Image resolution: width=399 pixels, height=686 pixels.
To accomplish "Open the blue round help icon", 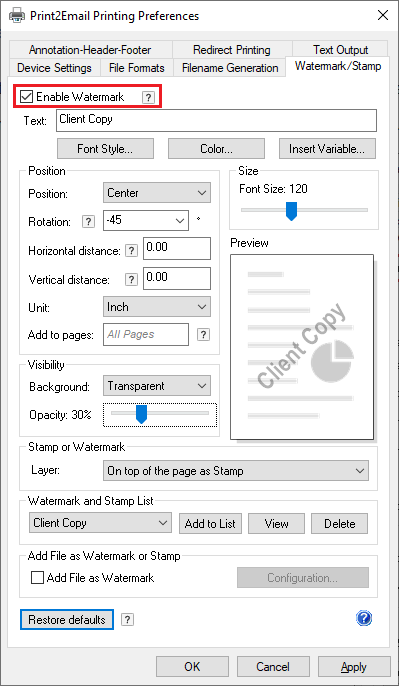I will pyautogui.click(x=364, y=618).
